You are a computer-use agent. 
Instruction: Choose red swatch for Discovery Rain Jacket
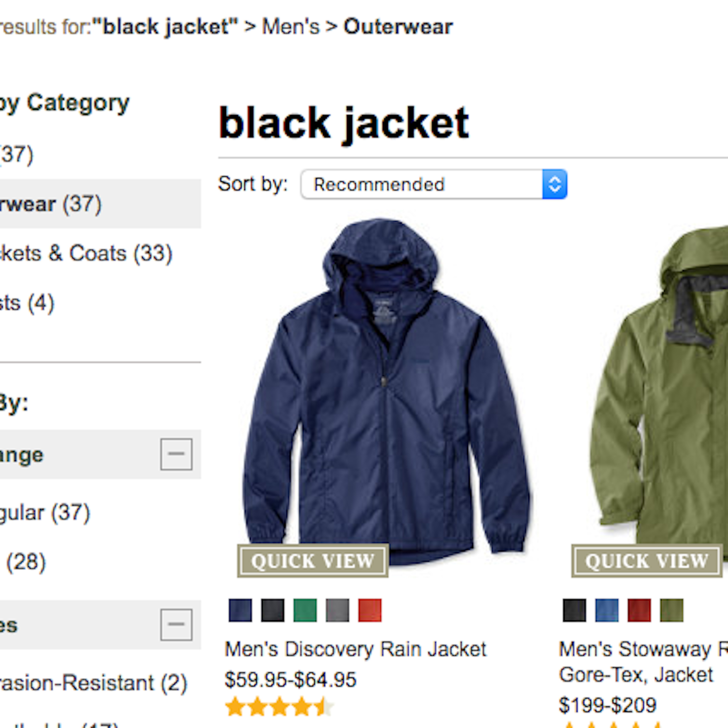pyautogui.click(x=370, y=610)
